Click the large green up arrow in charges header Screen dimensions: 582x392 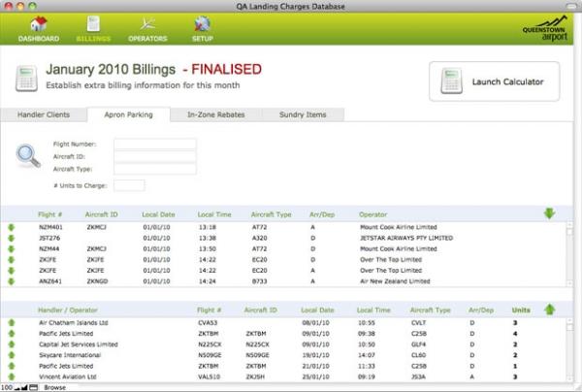pos(549,310)
